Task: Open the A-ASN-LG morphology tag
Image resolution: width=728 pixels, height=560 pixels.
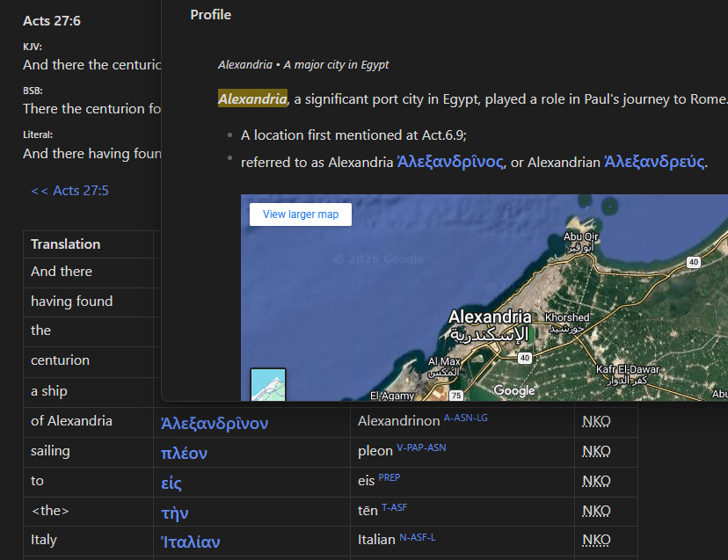Action: coord(466,418)
